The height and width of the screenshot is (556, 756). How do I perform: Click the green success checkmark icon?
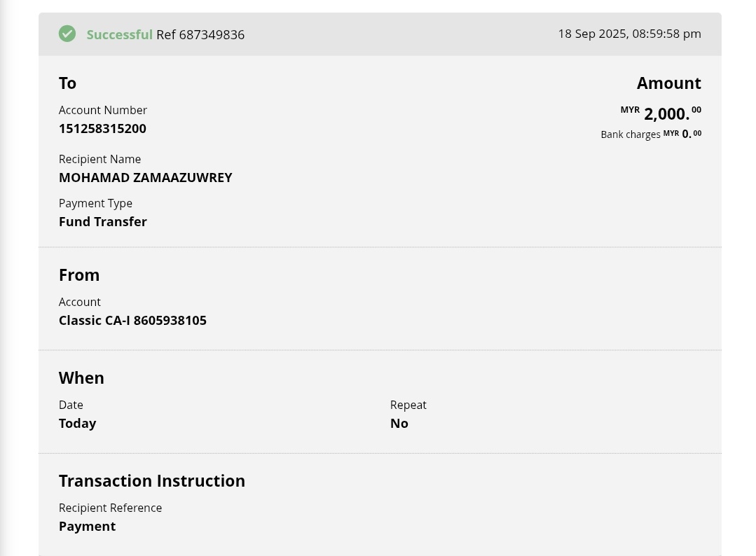tap(67, 34)
